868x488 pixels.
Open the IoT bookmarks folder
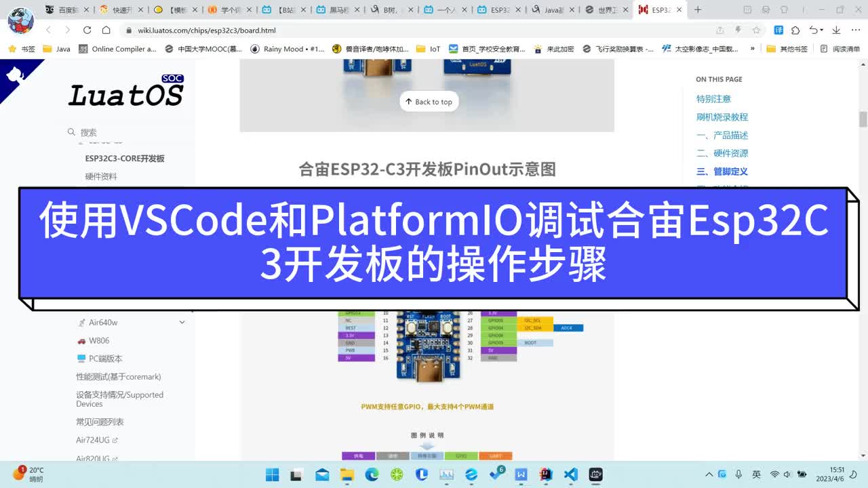429,49
